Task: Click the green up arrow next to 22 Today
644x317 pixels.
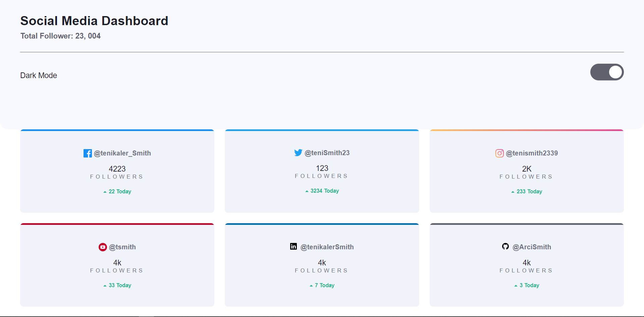Action: [105, 191]
